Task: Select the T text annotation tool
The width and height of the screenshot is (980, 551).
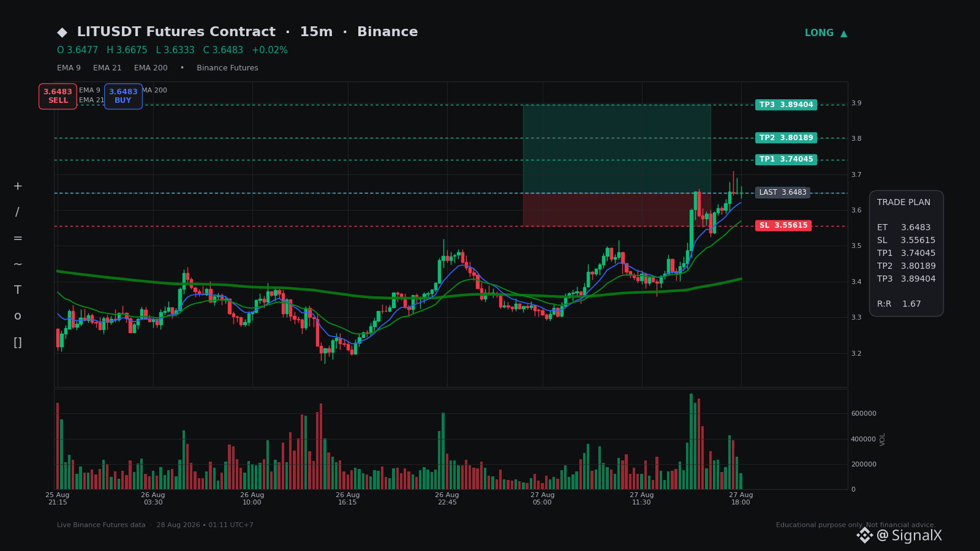Action: (18, 290)
